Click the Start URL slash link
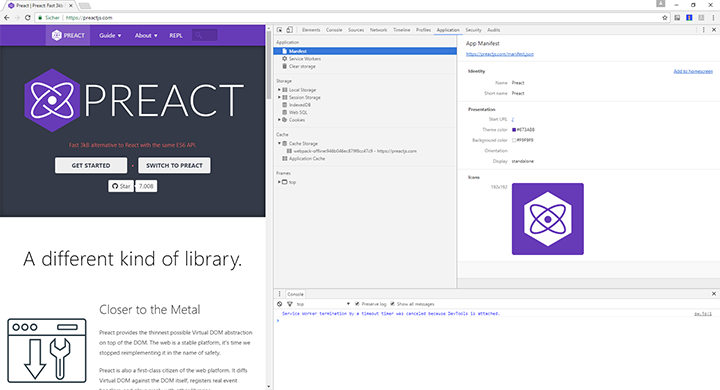Viewport: 720px width, 390px height. tap(513, 119)
